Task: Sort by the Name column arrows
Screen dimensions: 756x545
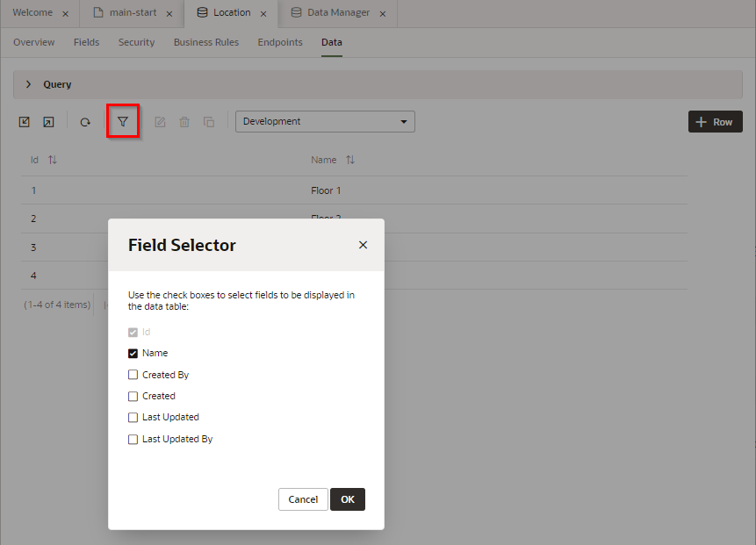Action: [x=350, y=160]
